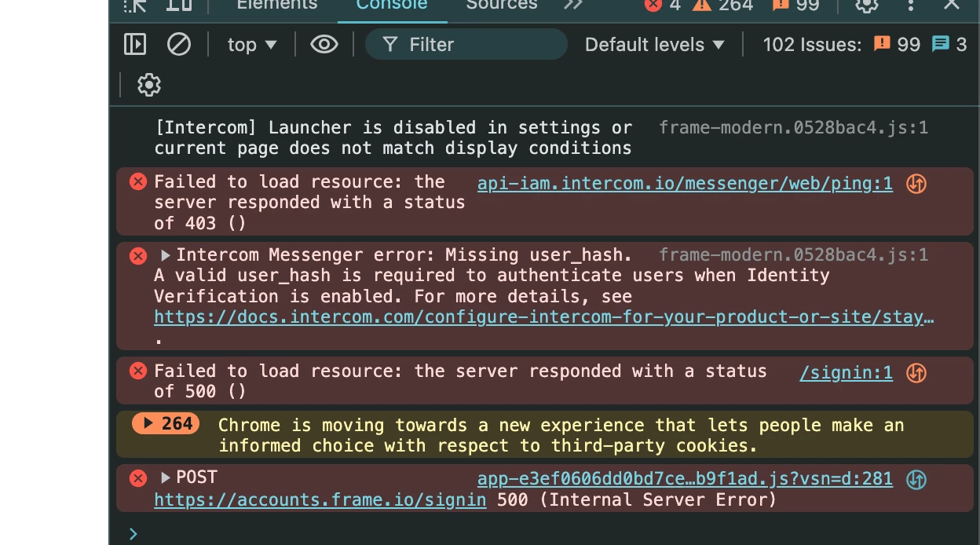Image resolution: width=980 pixels, height=545 pixels.
Task: Reveal the /signin 500 error in the Network panel
Action: 916,373
